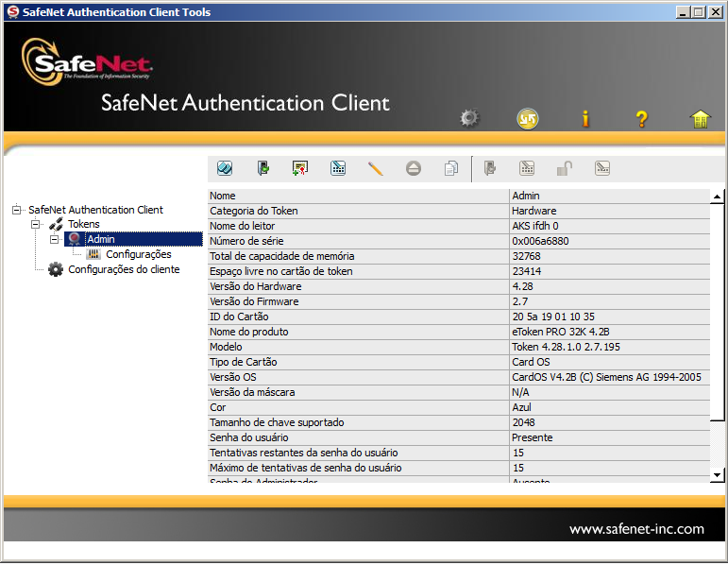Click the SafeNet logo in header
This screenshot has height=565, width=728.
(87, 62)
